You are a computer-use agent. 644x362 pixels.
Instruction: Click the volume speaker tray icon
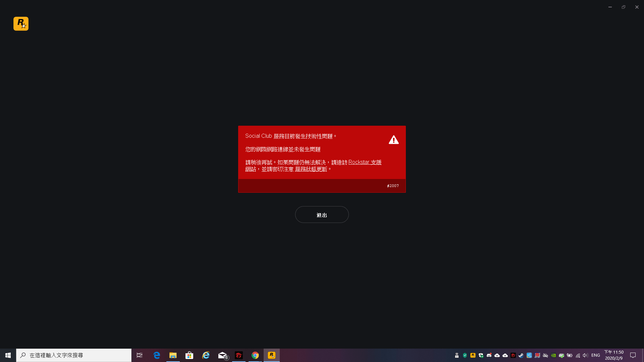(x=585, y=355)
